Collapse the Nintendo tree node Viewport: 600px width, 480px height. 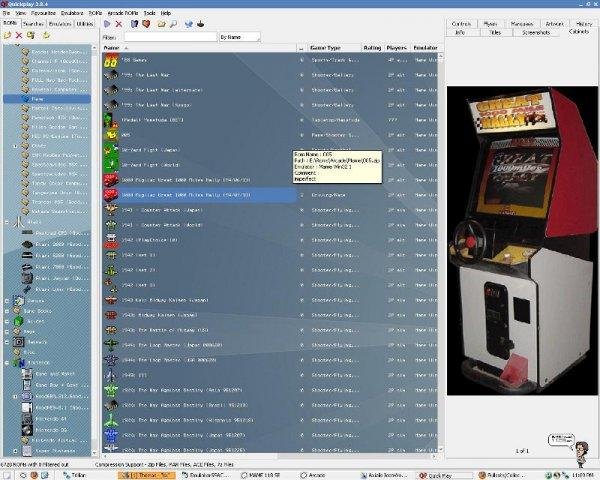click(7, 362)
